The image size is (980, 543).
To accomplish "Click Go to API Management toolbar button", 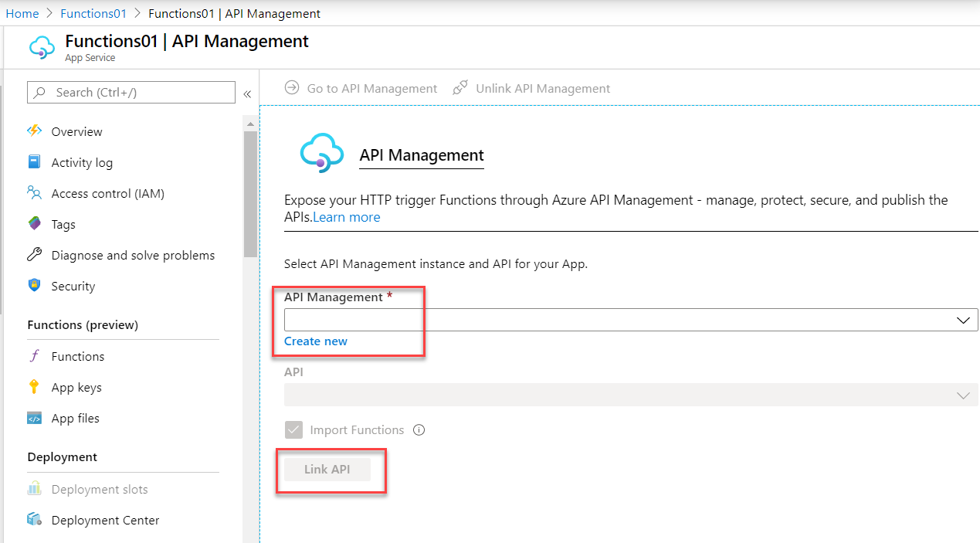I will pos(361,88).
